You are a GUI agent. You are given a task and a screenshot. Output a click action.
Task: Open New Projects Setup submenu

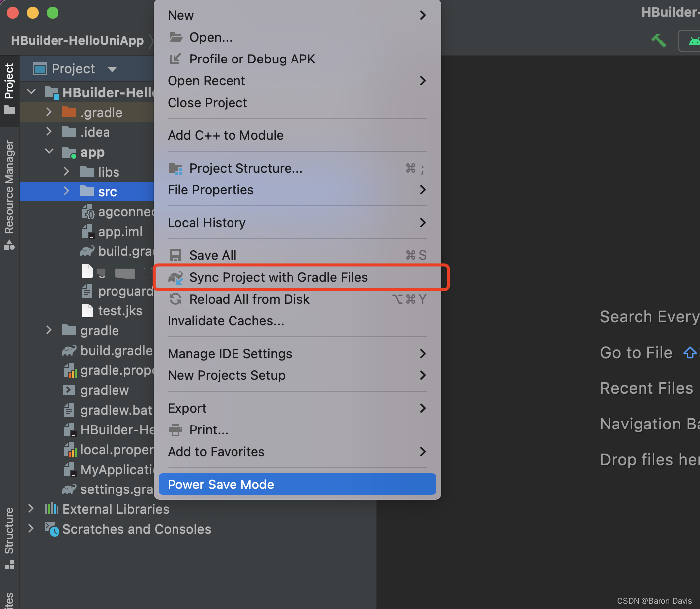pyautogui.click(x=297, y=375)
